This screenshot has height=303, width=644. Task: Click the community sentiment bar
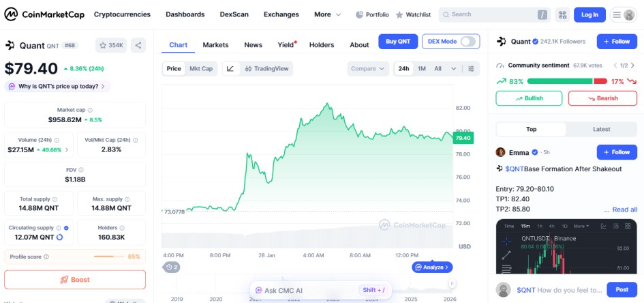(x=567, y=81)
